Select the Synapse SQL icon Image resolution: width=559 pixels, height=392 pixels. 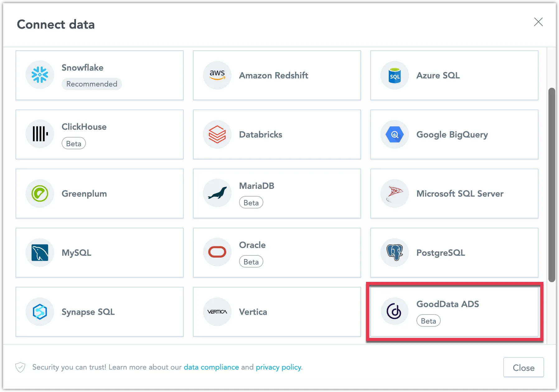pyautogui.click(x=40, y=311)
